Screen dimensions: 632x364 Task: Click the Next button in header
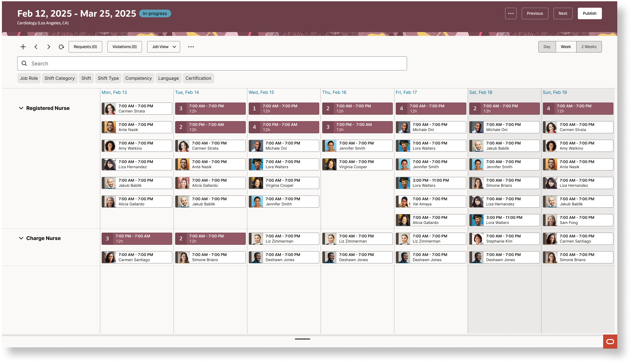(563, 13)
